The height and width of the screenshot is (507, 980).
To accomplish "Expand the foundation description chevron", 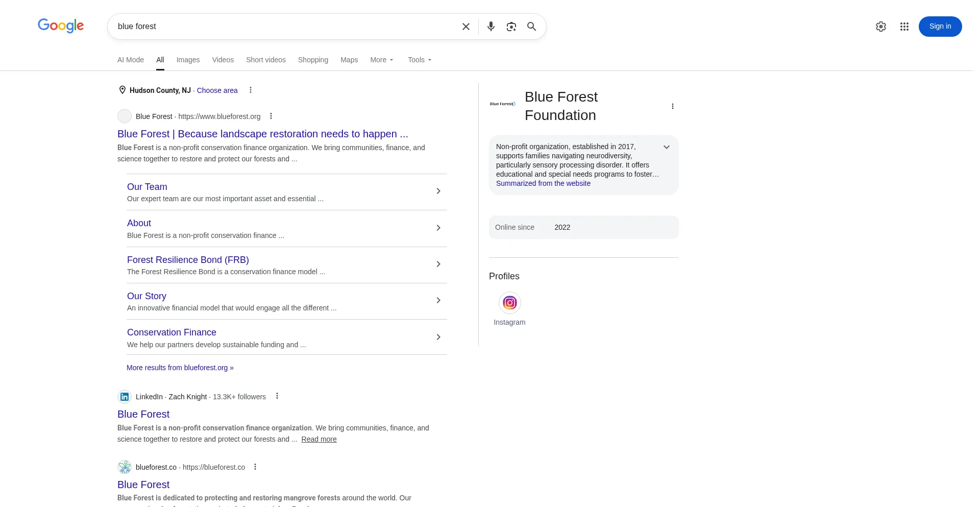I will pyautogui.click(x=667, y=147).
